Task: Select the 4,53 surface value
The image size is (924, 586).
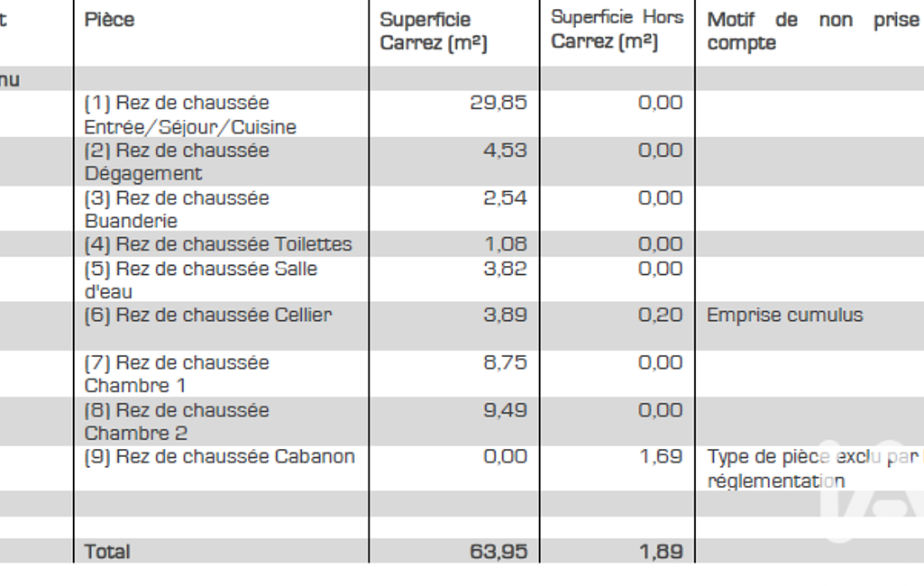Action: [505, 151]
